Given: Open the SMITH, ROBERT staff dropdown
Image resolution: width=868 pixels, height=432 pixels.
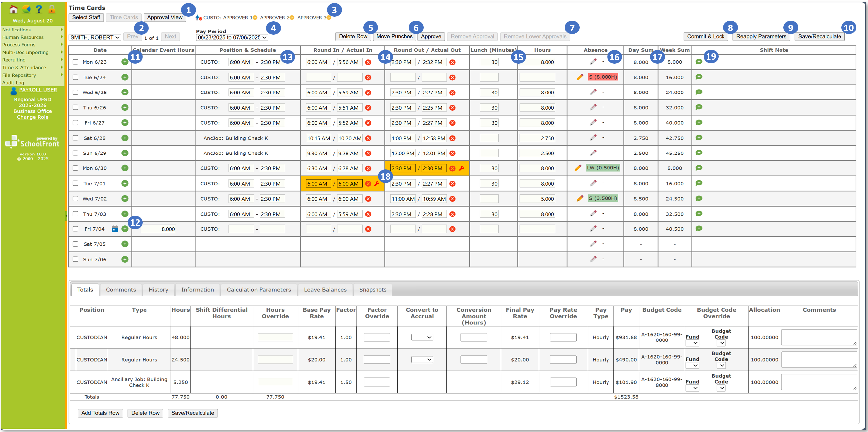Looking at the screenshot, I should click(x=95, y=37).
